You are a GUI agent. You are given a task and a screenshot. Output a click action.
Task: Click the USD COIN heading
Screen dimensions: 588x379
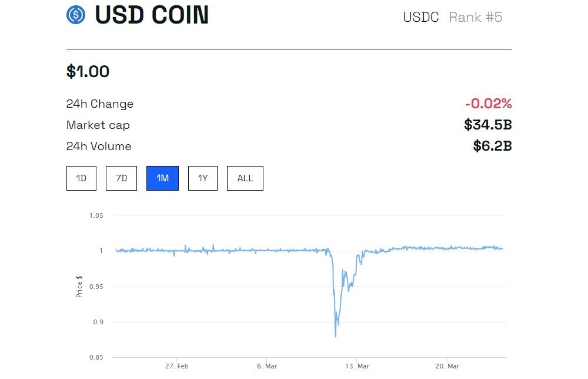(152, 15)
